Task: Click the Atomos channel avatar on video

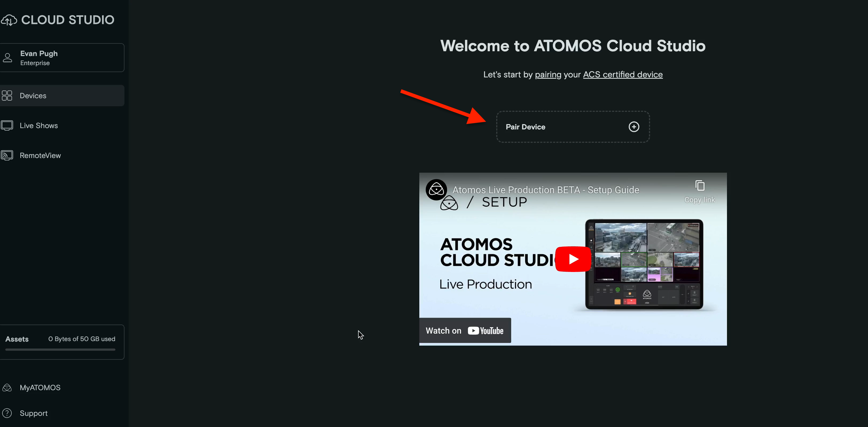Action: (x=436, y=190)
